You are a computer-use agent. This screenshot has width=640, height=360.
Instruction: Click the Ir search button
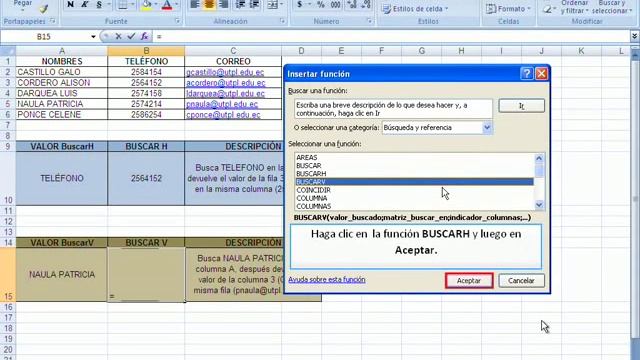(521, 106)
